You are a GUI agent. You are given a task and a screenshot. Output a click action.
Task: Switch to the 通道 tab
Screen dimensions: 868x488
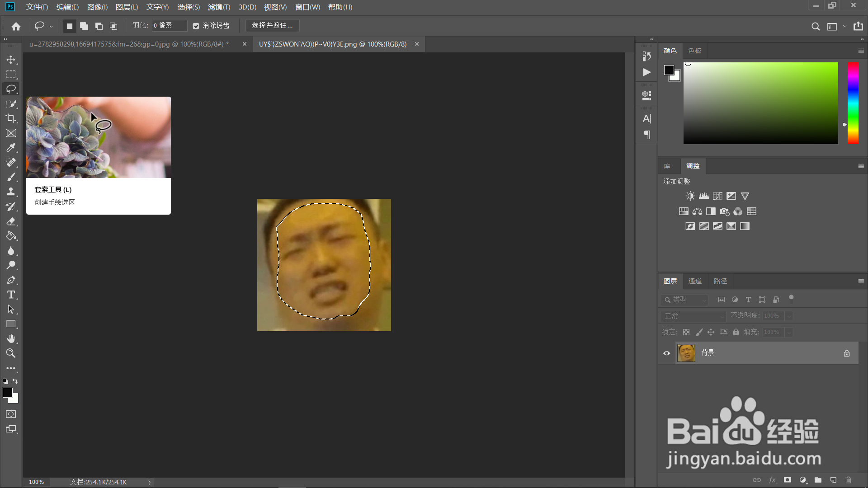(695, 281)
